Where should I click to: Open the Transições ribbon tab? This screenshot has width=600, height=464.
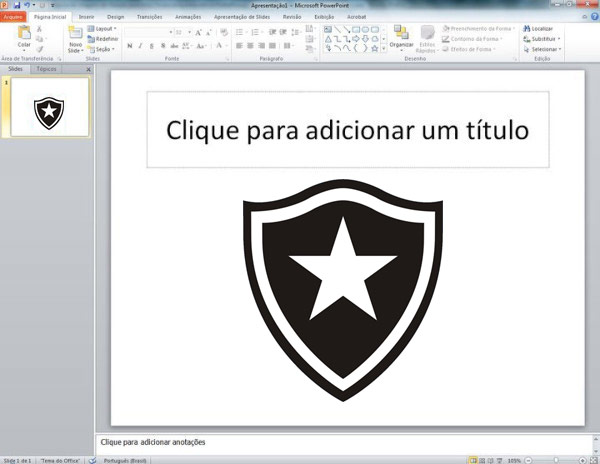pos(149,17)
